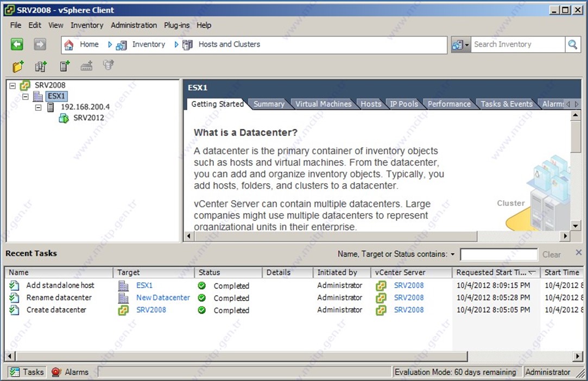Click the Clear filter button

552,254
